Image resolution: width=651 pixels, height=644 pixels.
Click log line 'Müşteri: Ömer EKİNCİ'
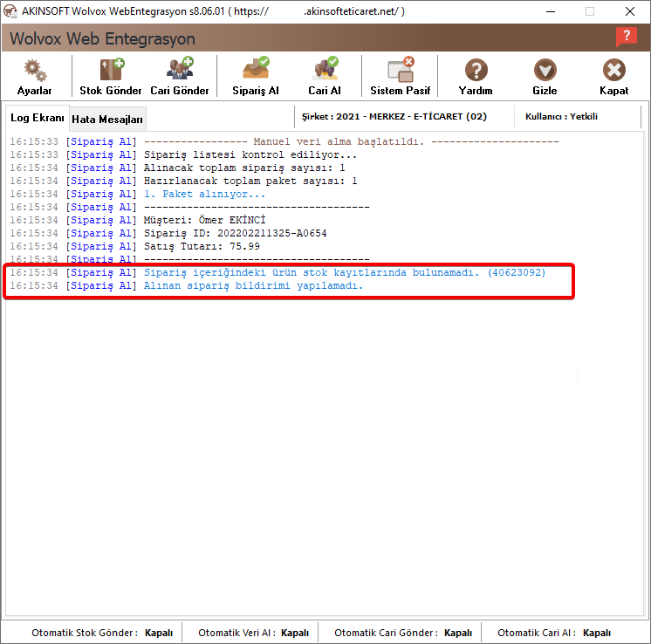pos(137,220)
